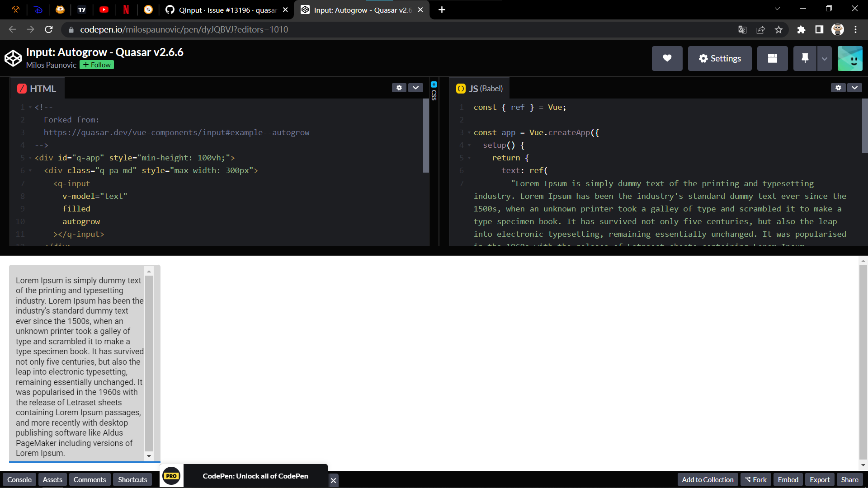Pin this pen using the pin icon
The image size is (868, 488).
coord(805,58)
